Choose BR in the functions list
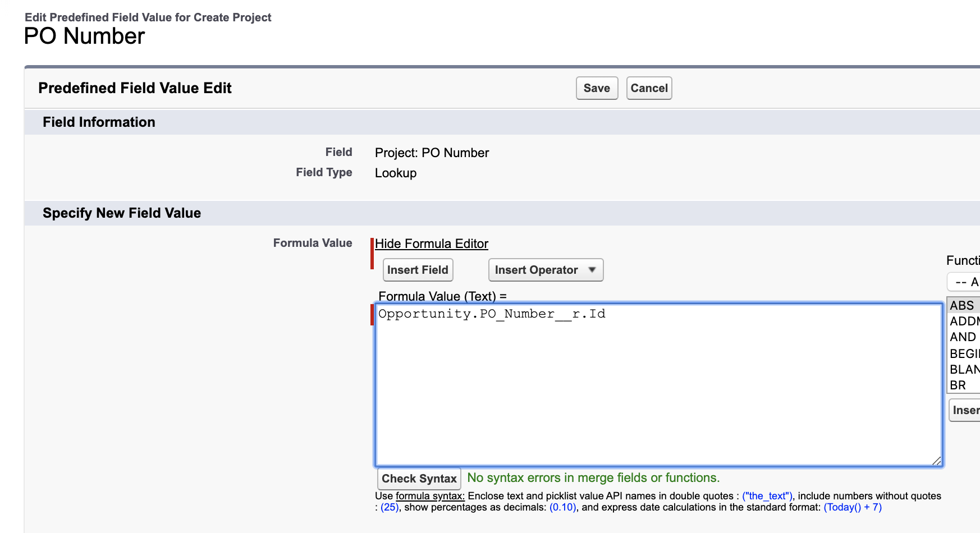Screen dimensions: 980x533 point(958,385)
